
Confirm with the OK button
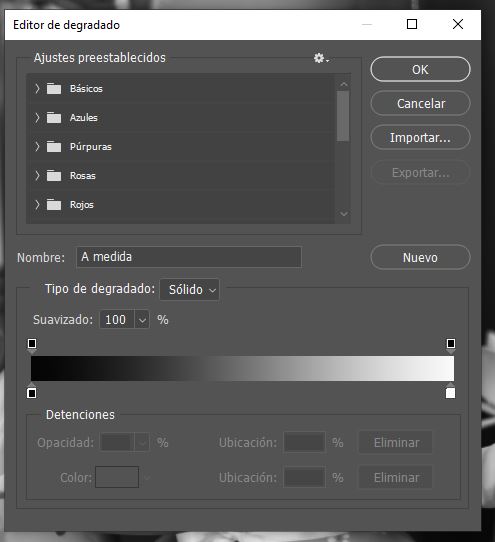click(x=420, y=69)
